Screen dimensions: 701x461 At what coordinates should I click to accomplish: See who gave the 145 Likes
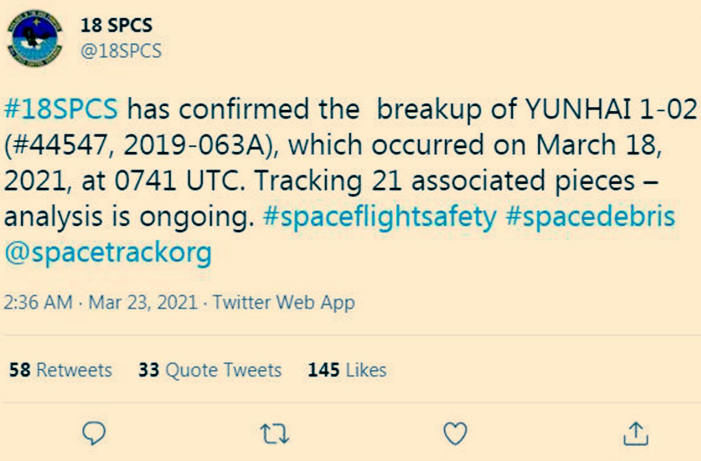tap(347, 370)
